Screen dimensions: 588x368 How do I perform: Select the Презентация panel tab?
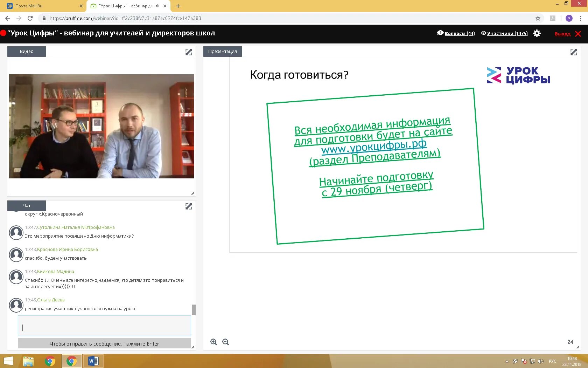(x=223, y=52)
